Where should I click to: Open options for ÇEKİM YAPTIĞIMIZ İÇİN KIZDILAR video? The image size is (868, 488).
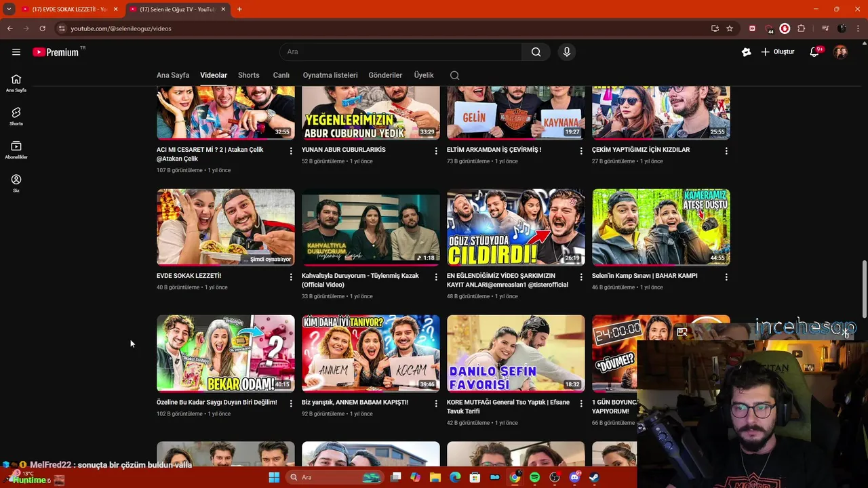click(x=726, y=150)
